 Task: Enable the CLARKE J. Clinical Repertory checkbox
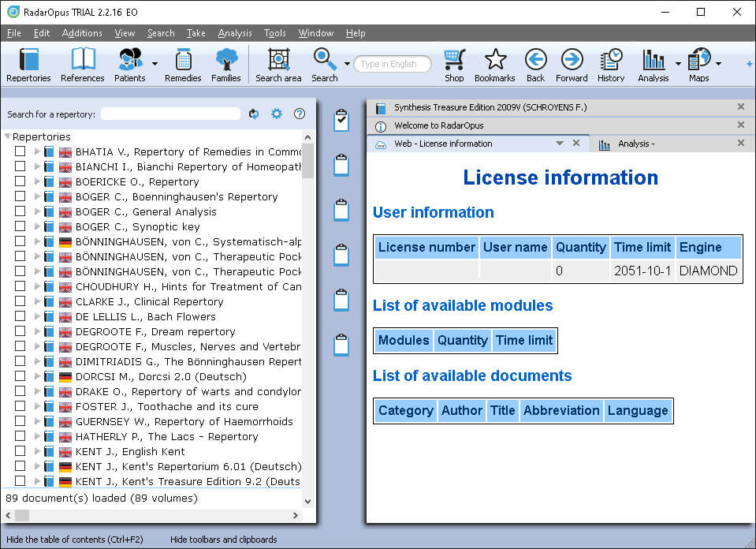pos(20,301)
